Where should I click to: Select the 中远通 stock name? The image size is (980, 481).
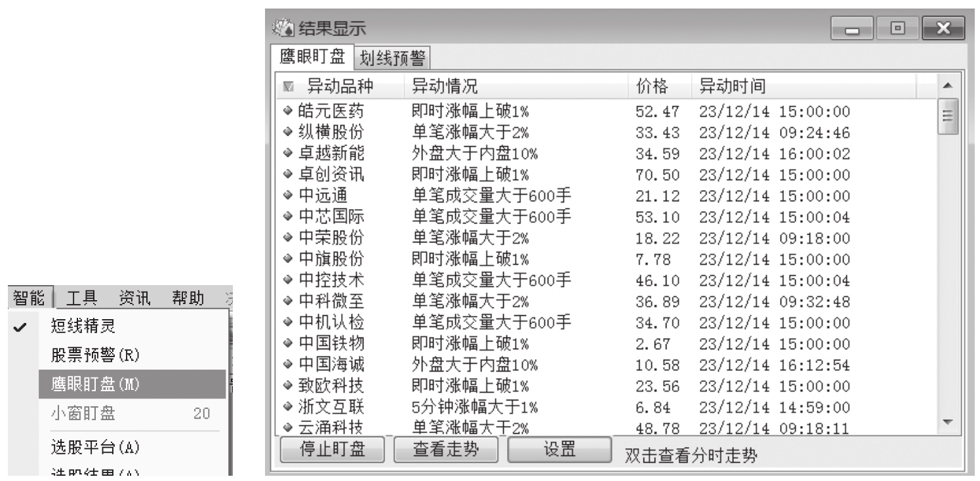pos(322,195)
